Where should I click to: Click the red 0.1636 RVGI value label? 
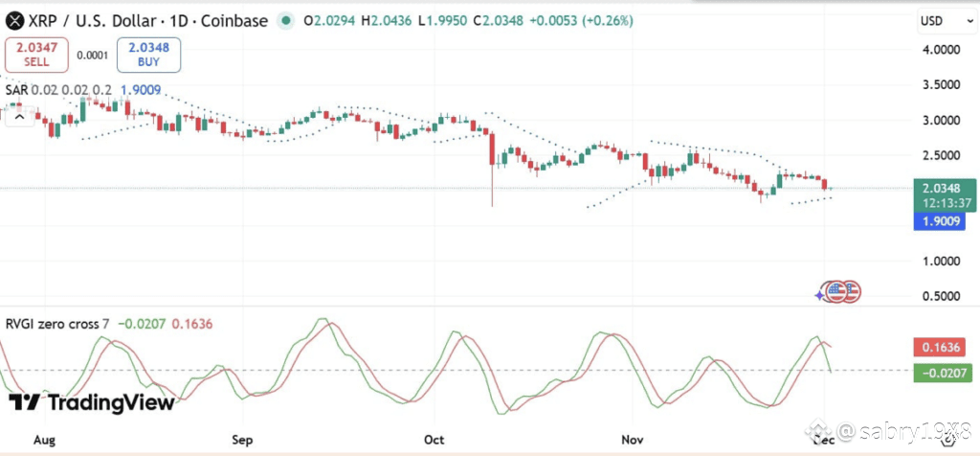tap(940, 347)
